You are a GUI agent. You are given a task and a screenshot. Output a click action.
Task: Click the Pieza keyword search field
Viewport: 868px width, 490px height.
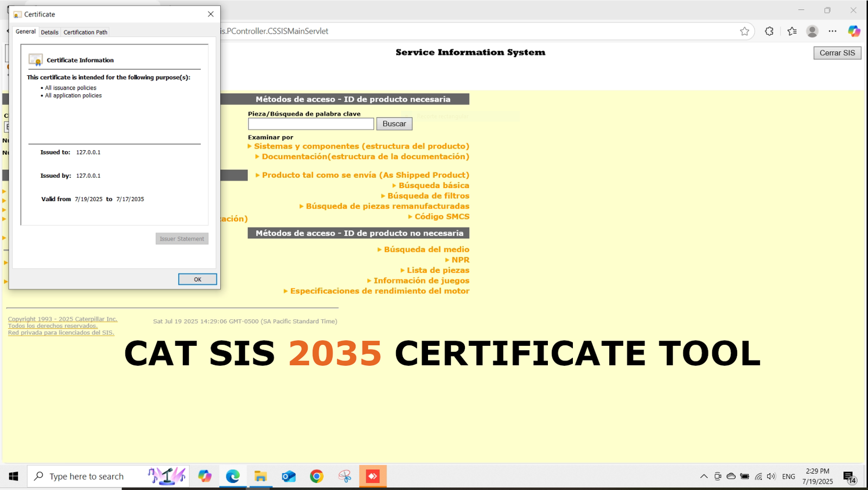pos(310,124)
